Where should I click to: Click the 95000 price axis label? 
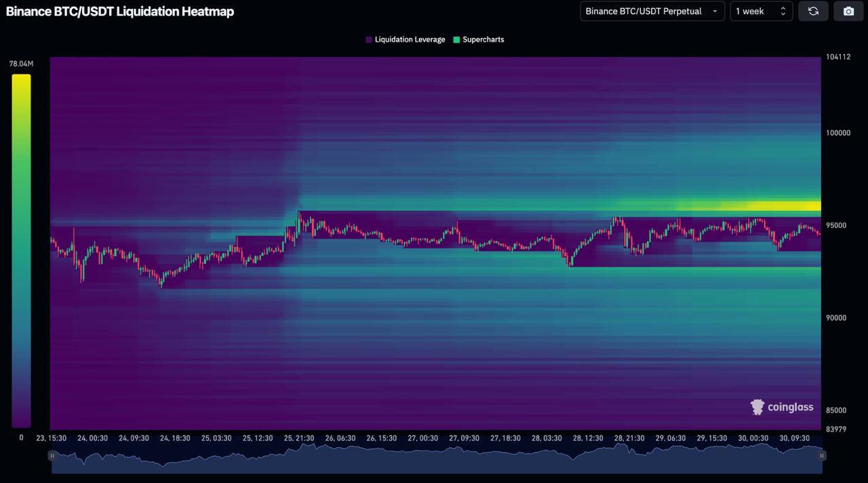[x=836, y=225]
